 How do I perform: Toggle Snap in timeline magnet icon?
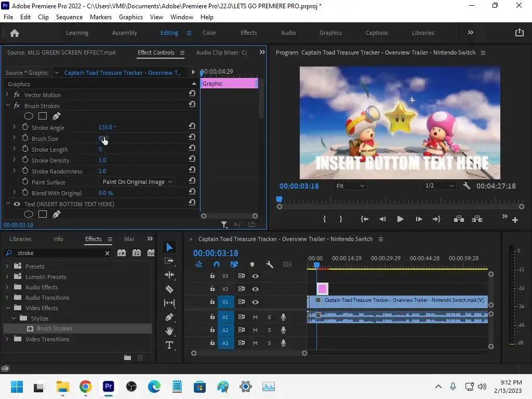pyautogui.click(x=217, y=264)
